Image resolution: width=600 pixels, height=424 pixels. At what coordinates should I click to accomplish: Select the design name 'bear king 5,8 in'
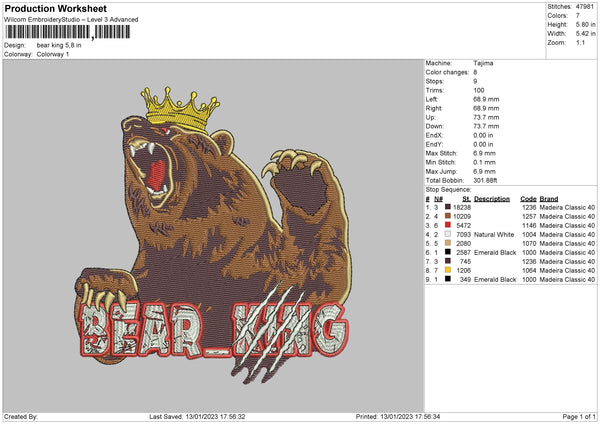[59, 45]
